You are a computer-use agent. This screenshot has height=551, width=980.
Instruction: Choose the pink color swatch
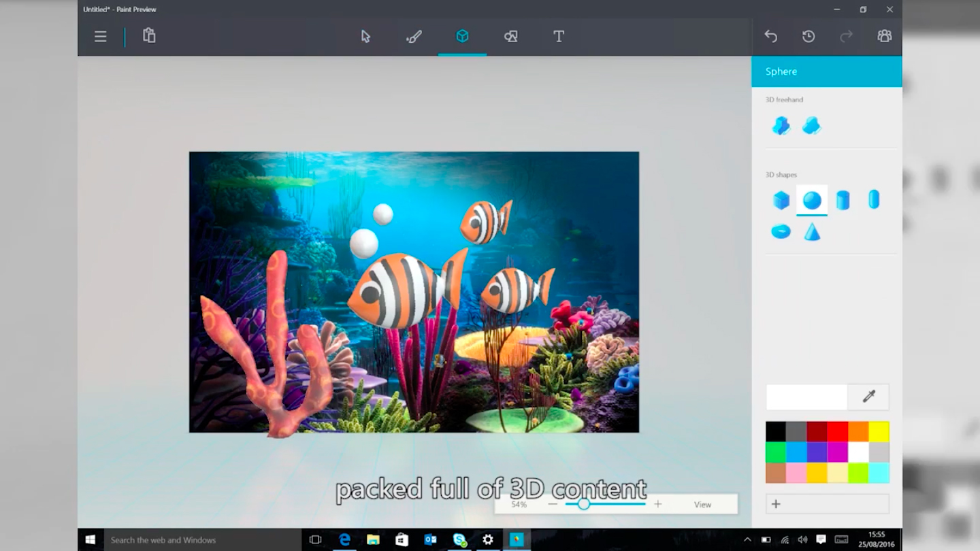click(796, 473)
